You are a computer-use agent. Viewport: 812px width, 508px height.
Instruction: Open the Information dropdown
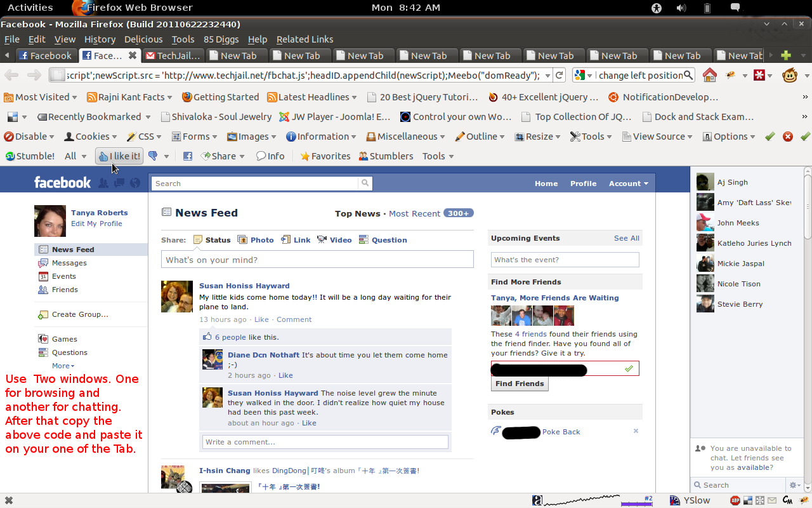click(x=322, y=137)
